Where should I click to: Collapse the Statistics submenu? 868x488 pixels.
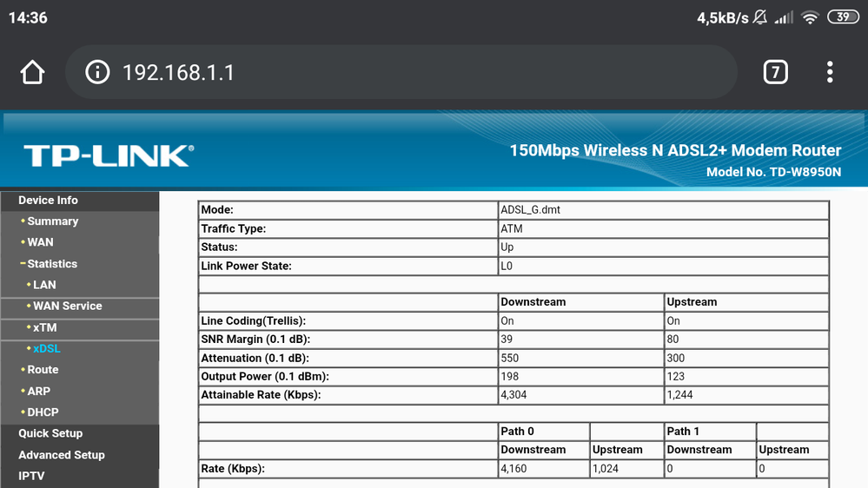(x=52, y=264)
